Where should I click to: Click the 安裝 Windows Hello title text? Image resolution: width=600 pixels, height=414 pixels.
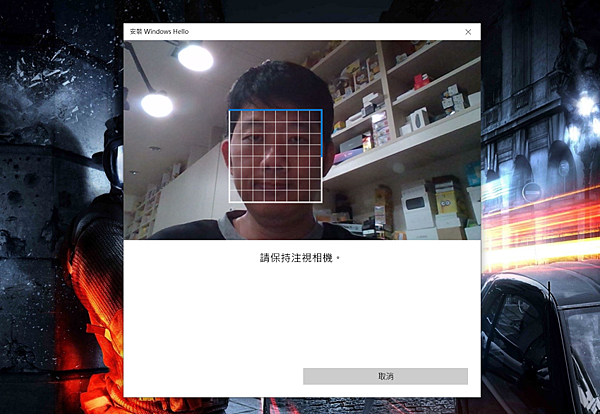pos(159,32)
